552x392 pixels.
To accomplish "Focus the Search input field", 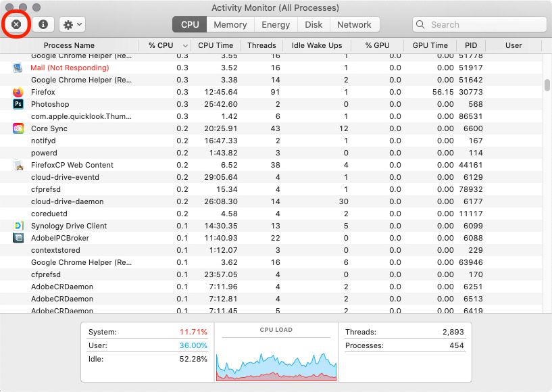I will 480,24.
